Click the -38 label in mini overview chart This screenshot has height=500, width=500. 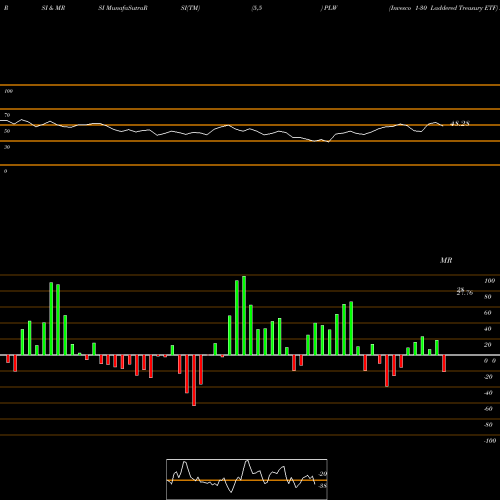(322, 486)
